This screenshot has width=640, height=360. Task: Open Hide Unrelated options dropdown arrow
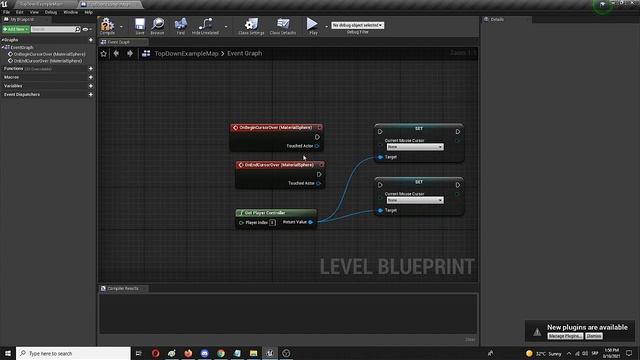pyautogui.click(x=226, y=27)
